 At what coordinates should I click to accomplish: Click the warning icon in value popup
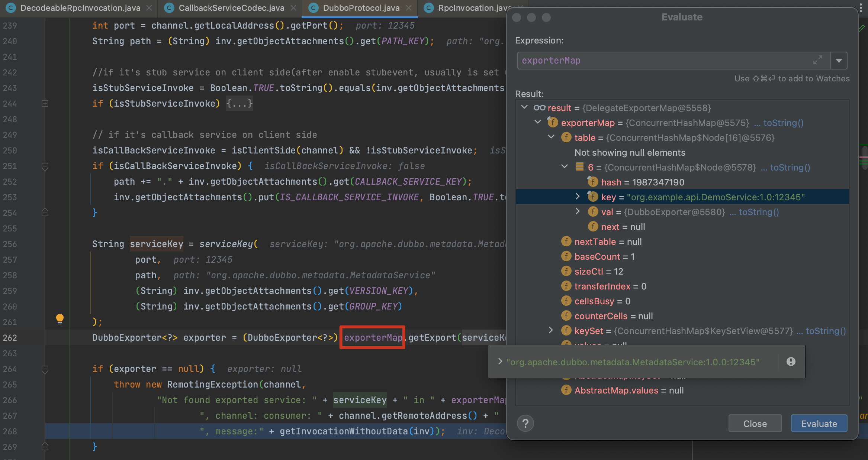(x=791, y=362)
